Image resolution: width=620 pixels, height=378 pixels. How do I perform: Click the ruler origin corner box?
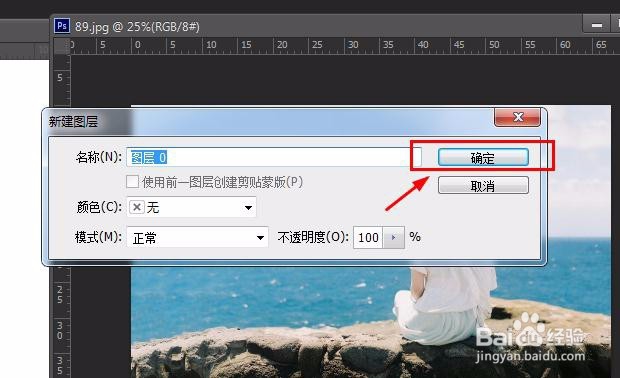(61, 46)
